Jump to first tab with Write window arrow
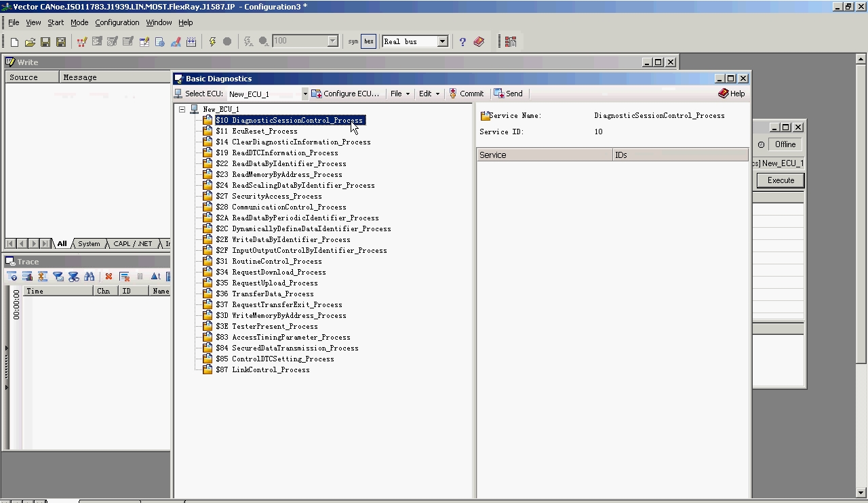Screen dimensions: 868x503 [x=10, y=243]
